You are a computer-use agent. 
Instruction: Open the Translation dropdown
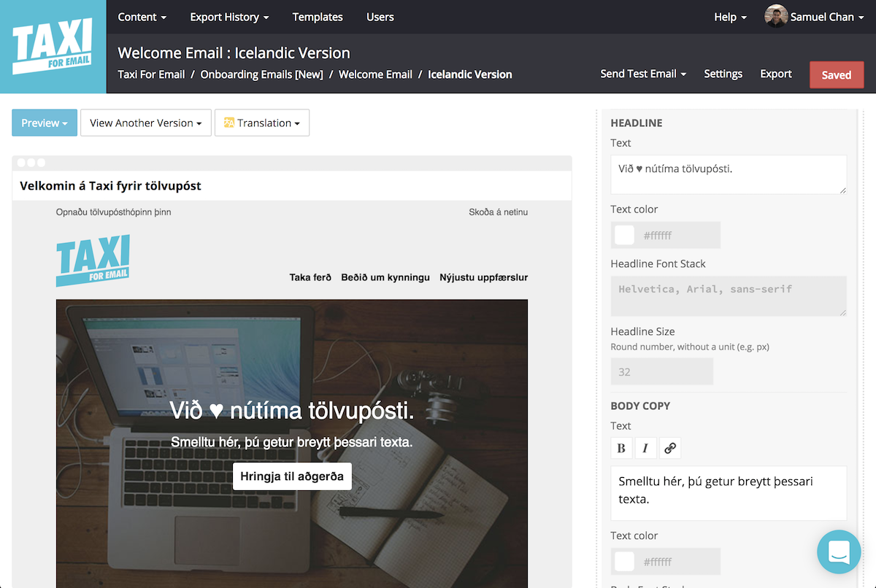click(x=262, y=123)
